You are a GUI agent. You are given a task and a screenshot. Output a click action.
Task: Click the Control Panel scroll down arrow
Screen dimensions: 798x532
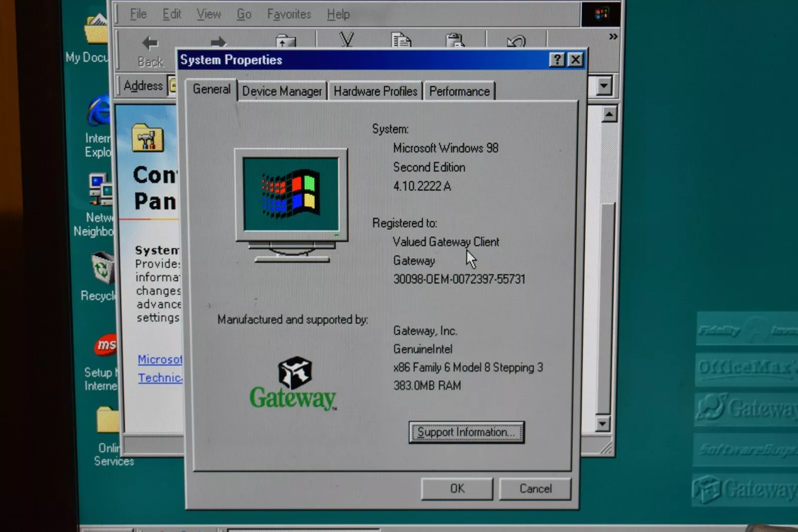602,424
